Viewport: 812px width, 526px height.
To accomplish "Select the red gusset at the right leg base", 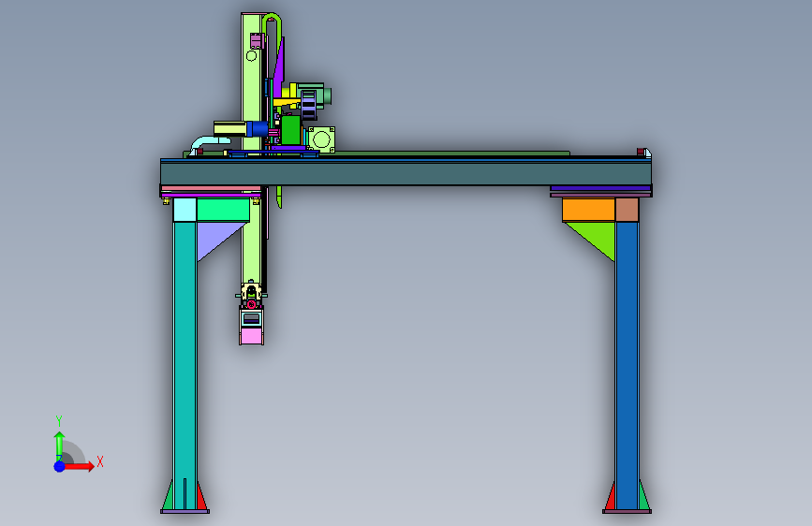I will pos(610,496).
